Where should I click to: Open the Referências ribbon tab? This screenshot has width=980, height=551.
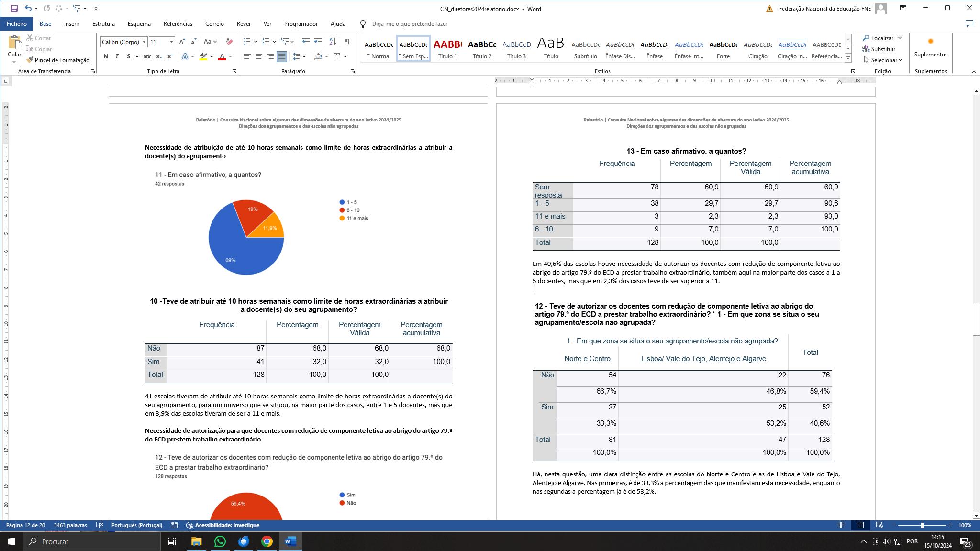[x=178, y=23]
